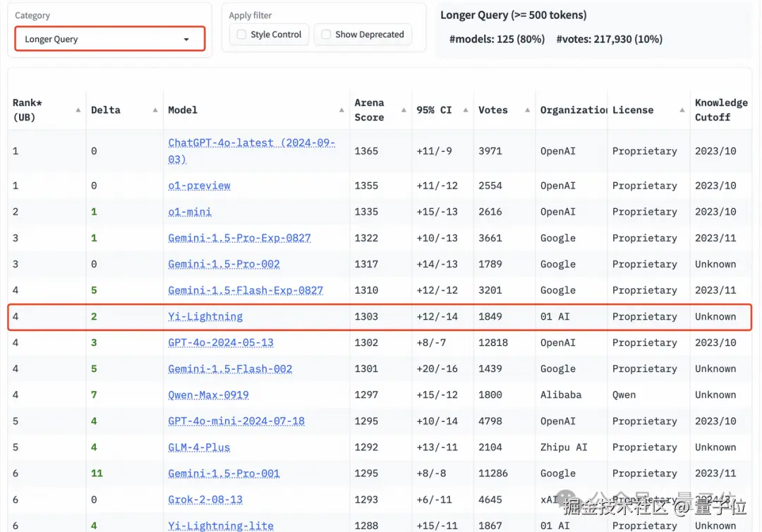
Task: Open the o1-mini model link
Action: point(190,212)
